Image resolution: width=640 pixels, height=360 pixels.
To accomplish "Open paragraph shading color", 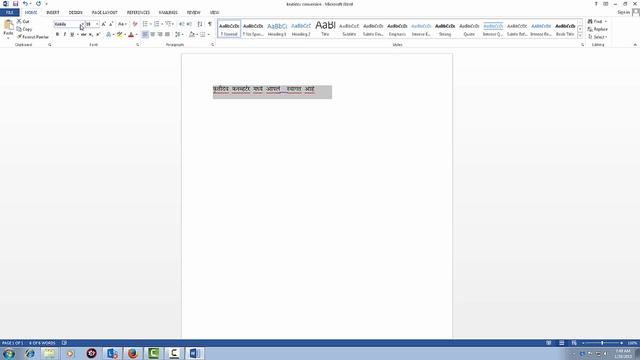I will (x=192, y=35).
